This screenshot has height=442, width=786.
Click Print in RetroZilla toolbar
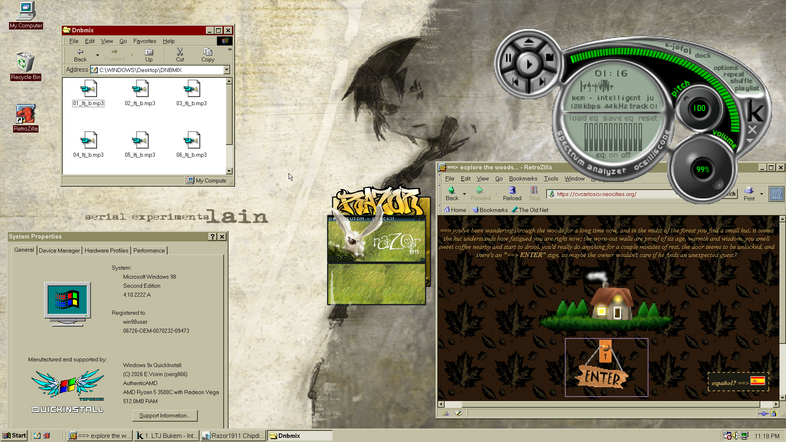click(749, 193)
